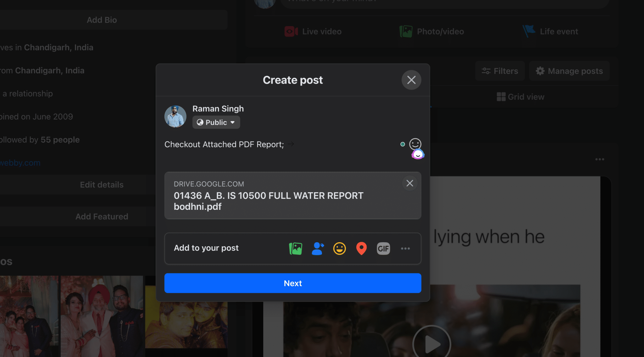This screenshot has width=644, height=357.
Task: Play the video in the background post
Action: click(431, 343)
